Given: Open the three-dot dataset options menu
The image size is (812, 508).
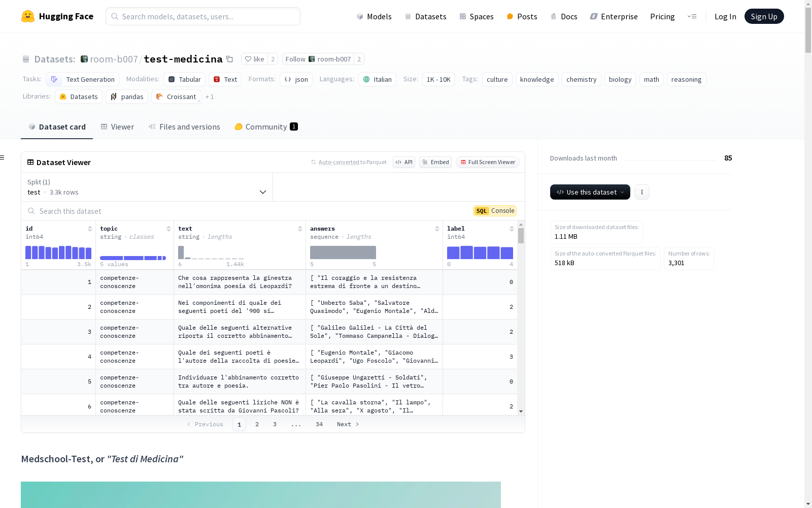Looking at the screenshot, I should pos(642,192).
